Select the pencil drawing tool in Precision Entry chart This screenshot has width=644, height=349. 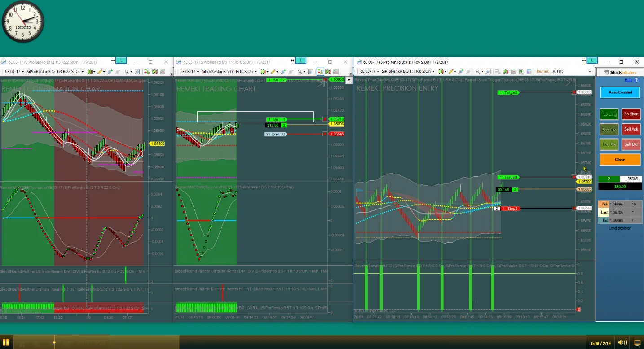tap(451, 71)
